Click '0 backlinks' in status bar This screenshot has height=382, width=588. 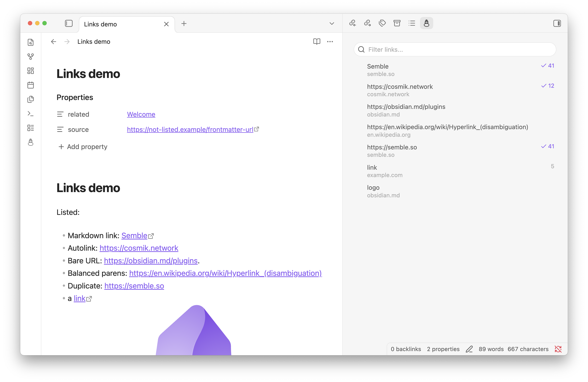406,349
